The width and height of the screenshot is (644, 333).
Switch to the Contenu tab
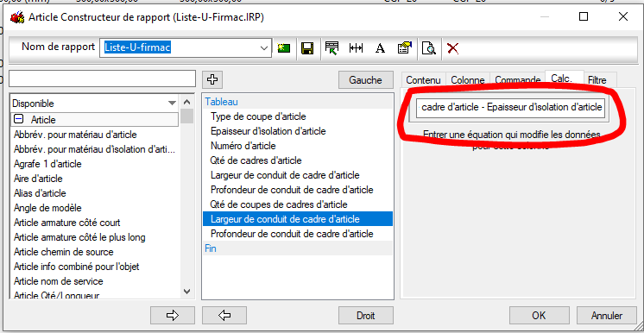(x=423, y=80)
